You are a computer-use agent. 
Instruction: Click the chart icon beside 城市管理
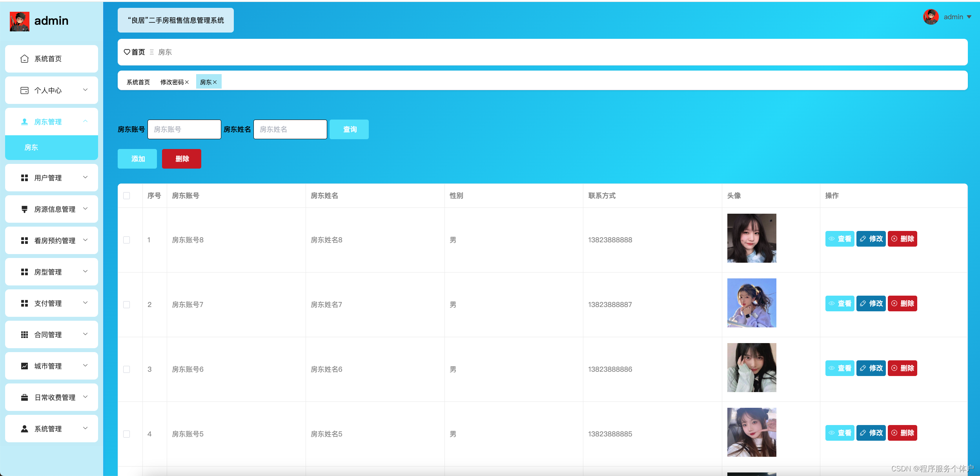point(24,366)
